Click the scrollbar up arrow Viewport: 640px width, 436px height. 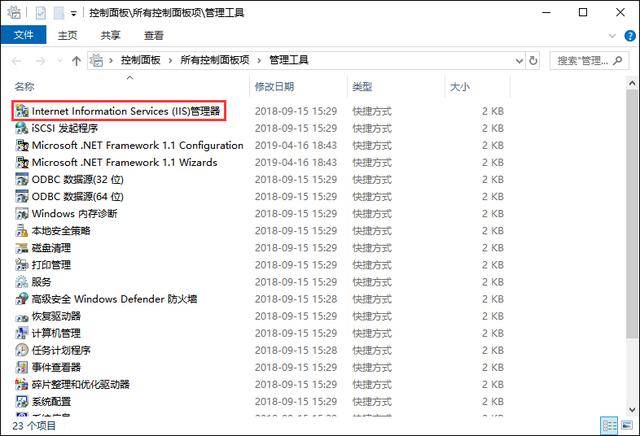632,83
